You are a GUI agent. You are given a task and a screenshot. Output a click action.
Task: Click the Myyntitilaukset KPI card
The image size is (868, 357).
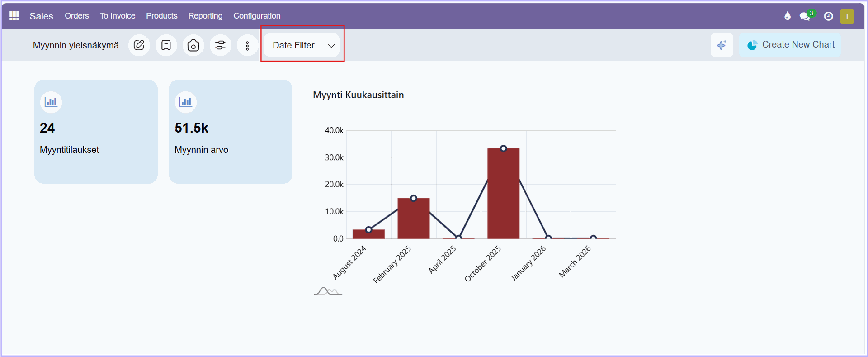pyautogui.click(x=96, y=132)
